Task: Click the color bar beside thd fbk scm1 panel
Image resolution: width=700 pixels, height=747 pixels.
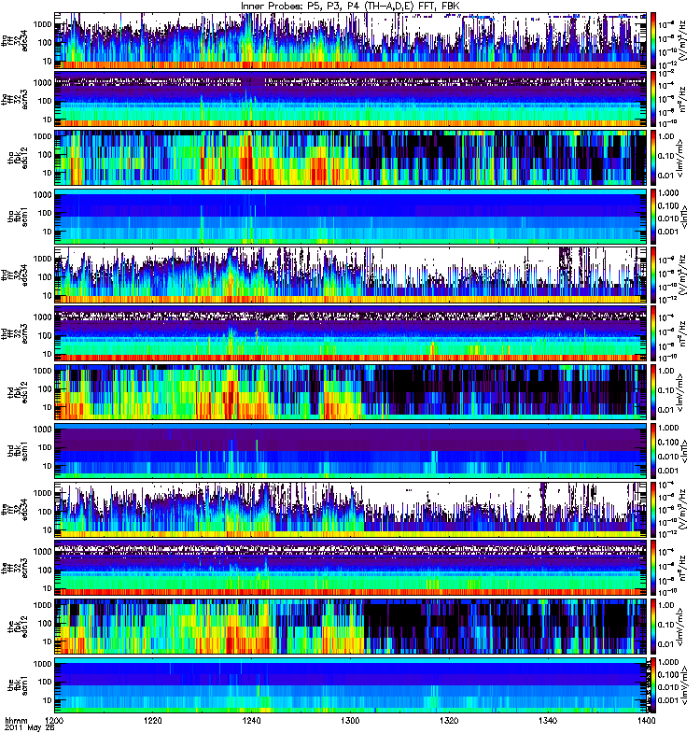Action: point(652,451)
